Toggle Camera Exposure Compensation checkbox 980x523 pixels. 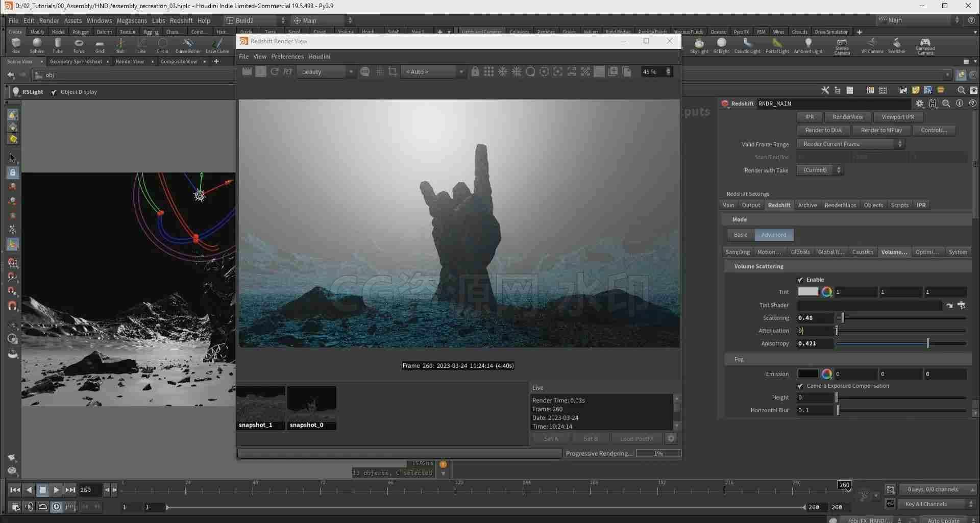click(800, 386)
